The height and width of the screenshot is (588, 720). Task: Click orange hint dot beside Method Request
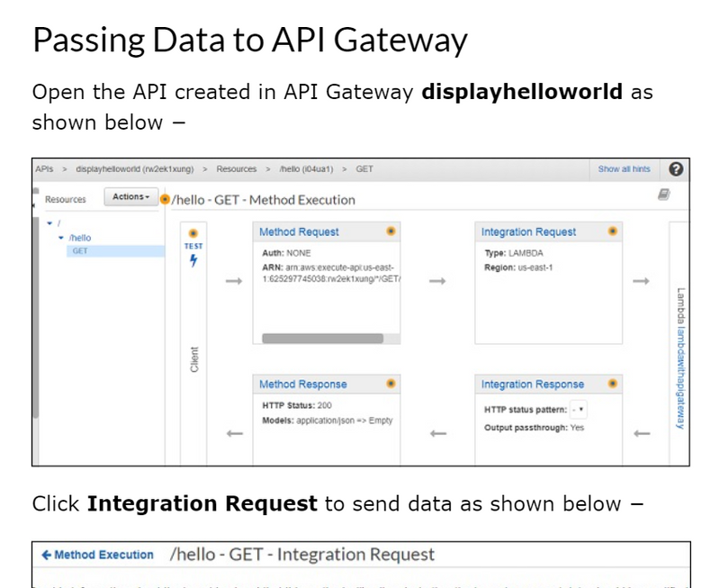(x=391, y=231)
